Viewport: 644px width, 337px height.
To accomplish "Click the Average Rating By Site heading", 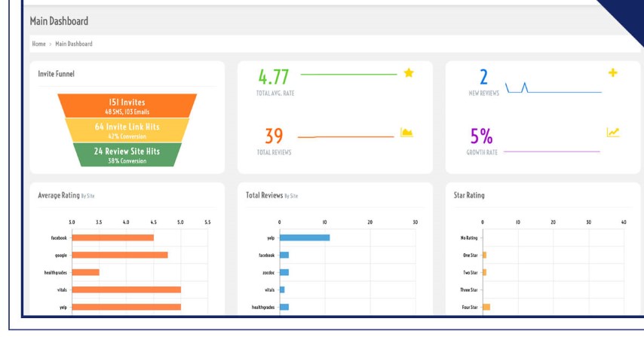I will [66, 195].
